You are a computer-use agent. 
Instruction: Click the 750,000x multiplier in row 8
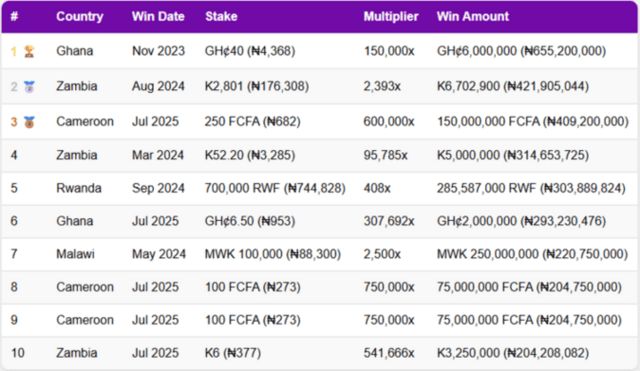point(389,287)
